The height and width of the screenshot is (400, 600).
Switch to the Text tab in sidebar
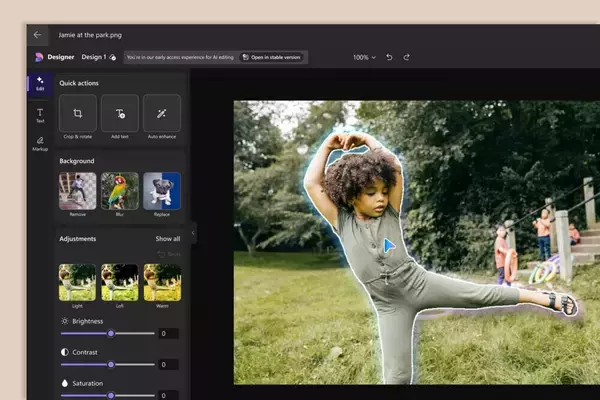[40, 115]
